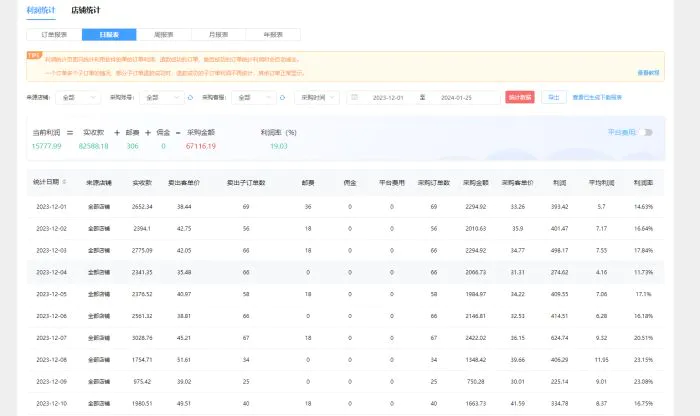Switch to 利润统计 tab

point(41,10)
